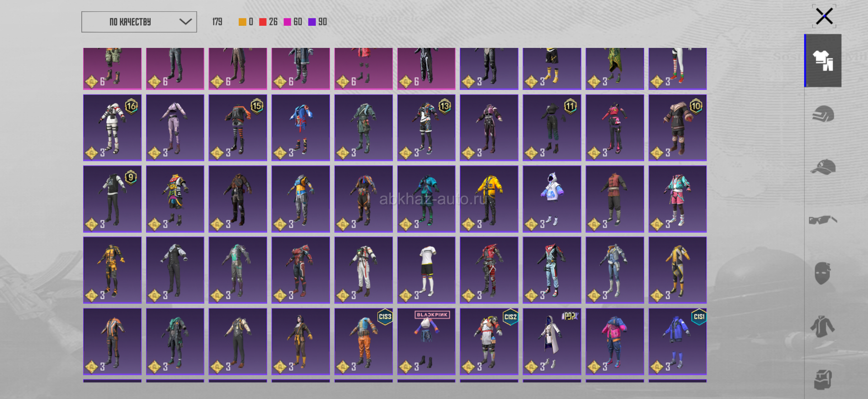Choose the multicolored rainbow vest outfit

[x=175, y=199]
